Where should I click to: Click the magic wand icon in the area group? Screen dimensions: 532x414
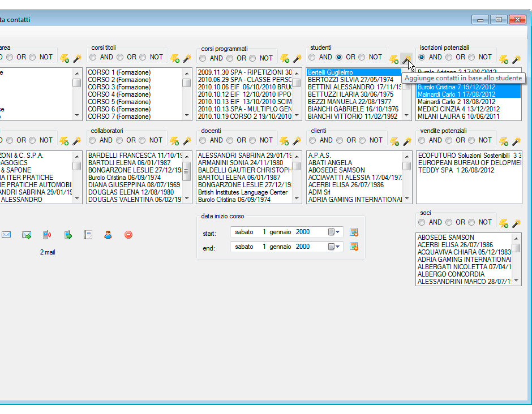pos(77,58)
